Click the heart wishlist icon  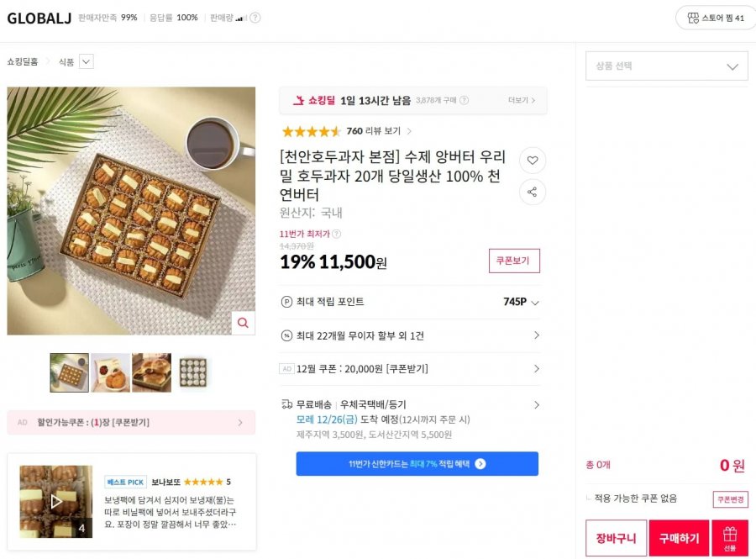[532, 160]
